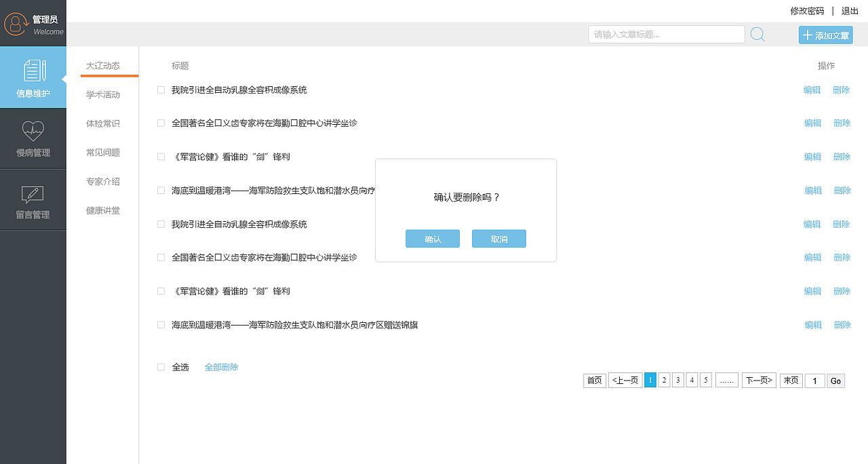The width and height of the screenshot is (868, 464).
Task: Click the 管理员 username label
Action: [x=45, y=20]
